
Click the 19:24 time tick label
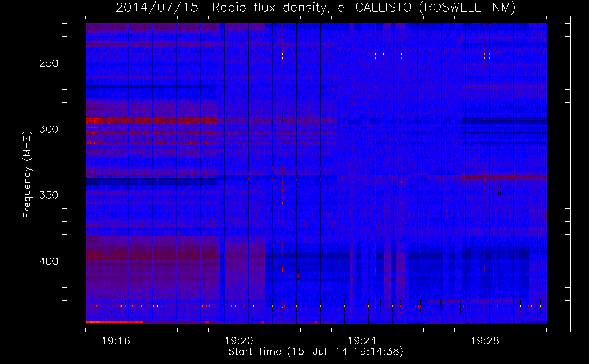pos(362,341)
